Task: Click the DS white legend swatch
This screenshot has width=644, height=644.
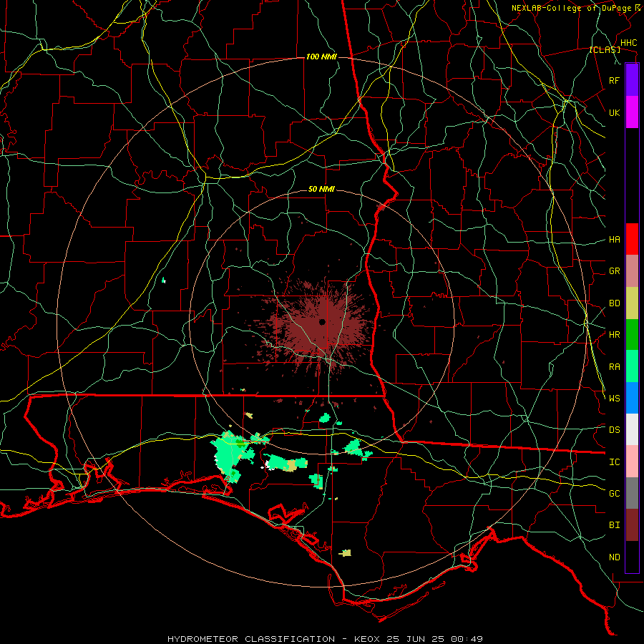Action: tap(632, 429)
